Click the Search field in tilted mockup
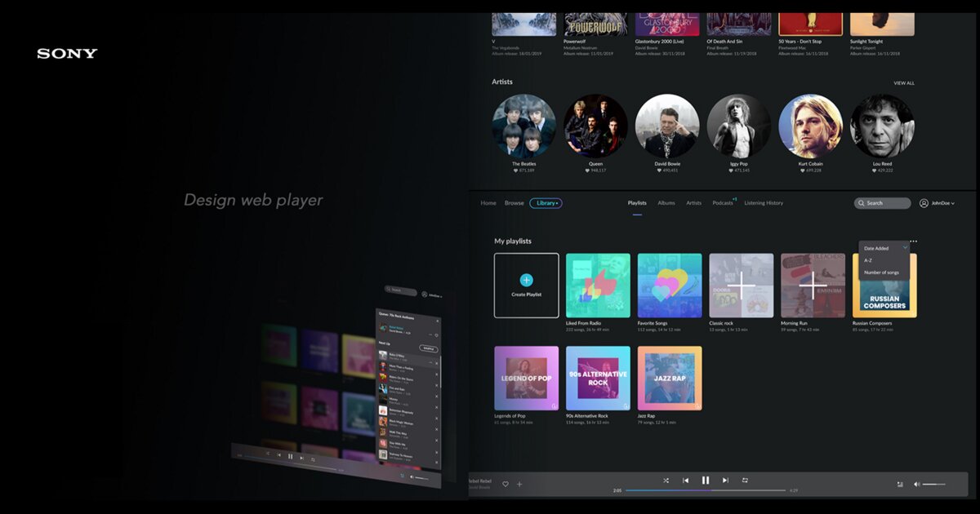This screenshot has width=980, height=514. point(401,290)
